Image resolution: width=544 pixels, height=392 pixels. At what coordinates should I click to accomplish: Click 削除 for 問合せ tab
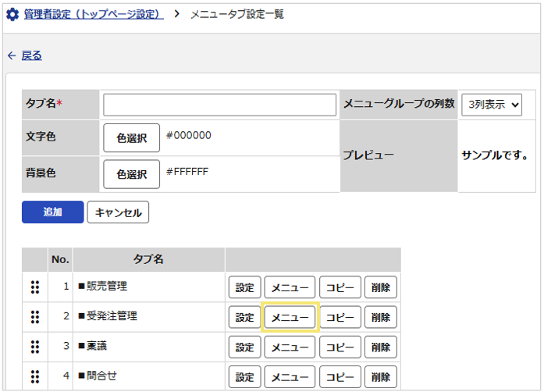pyautogui.click(x=381, y=376)
